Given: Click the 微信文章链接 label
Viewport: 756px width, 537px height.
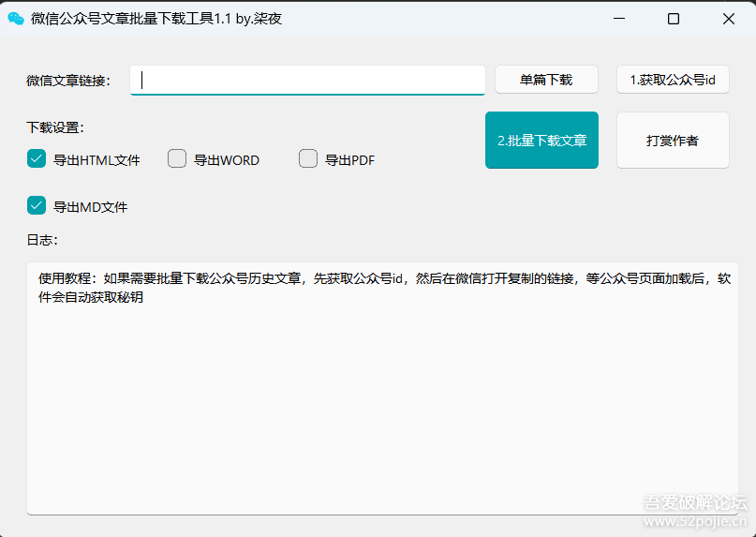Looking at the screenshot, I should 68,81.
